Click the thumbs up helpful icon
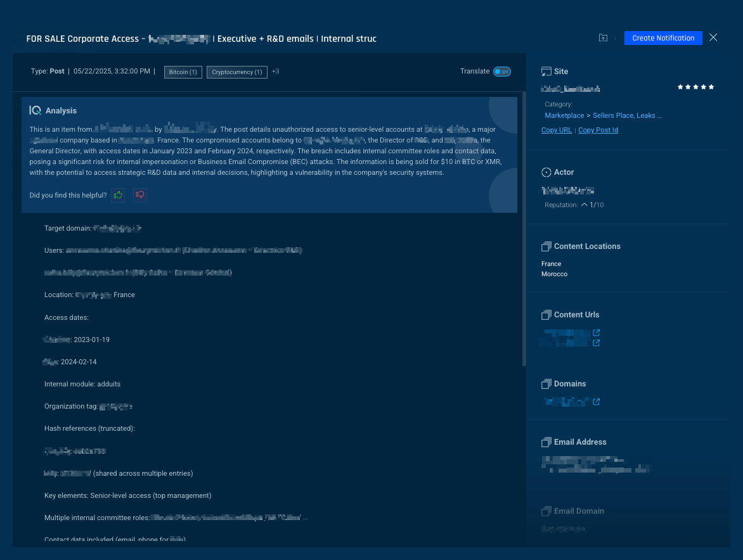 click(118, 195)
